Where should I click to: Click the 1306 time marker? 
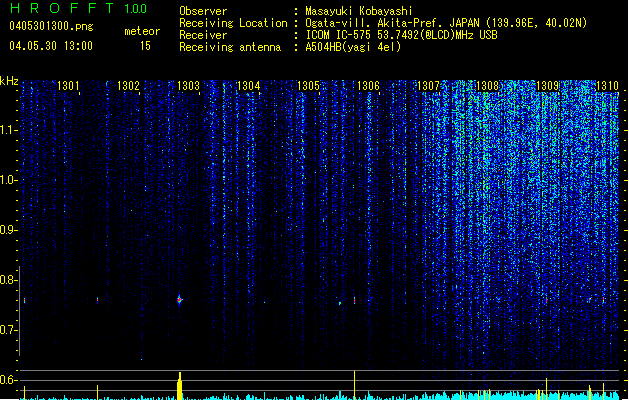(x=368, y=86)
